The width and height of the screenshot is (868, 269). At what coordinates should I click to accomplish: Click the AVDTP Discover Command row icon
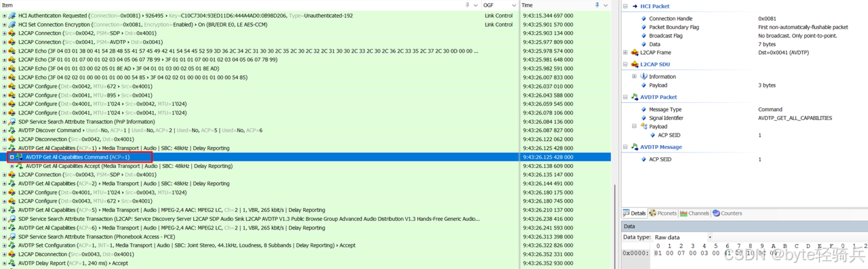point(12,131)
